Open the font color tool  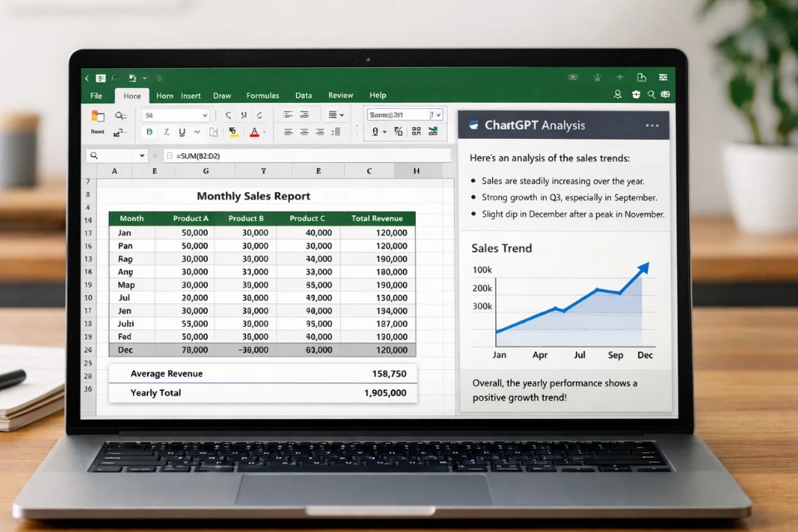(x=254, y=129)
